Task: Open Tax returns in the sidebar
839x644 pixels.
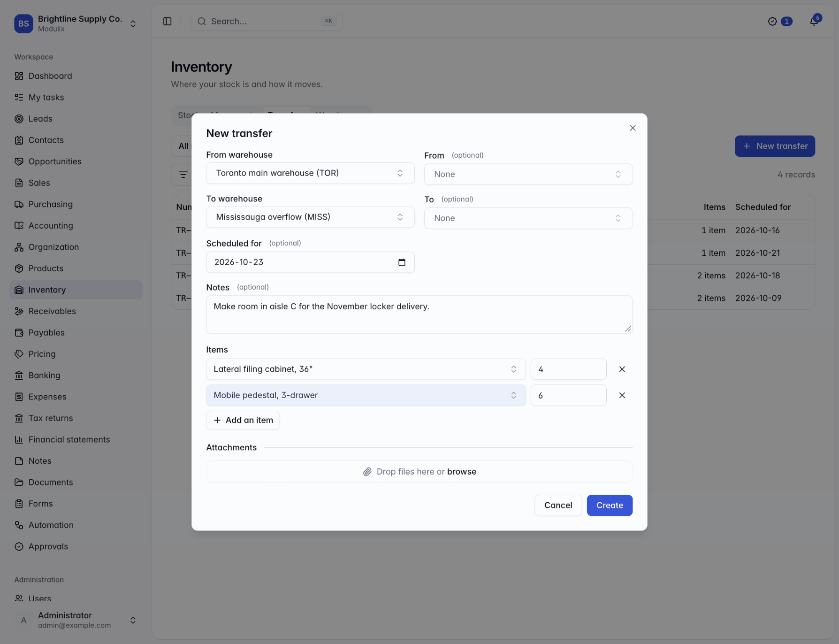Action: (x=76, y=418)
